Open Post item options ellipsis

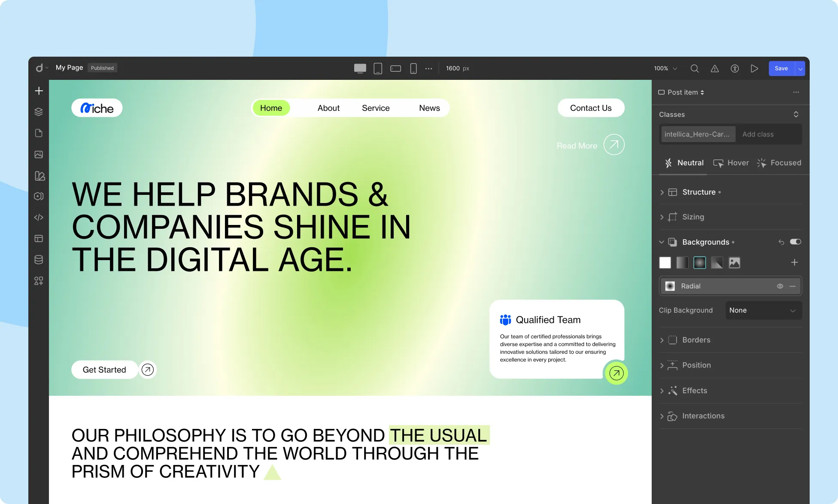(x=796, y=92)
